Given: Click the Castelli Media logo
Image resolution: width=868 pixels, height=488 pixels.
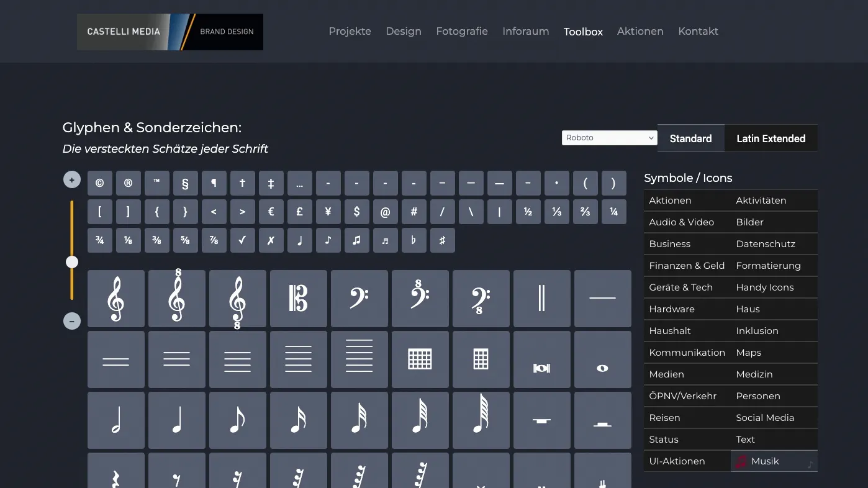Looking at the screenshot, I should tap(170, 32).
